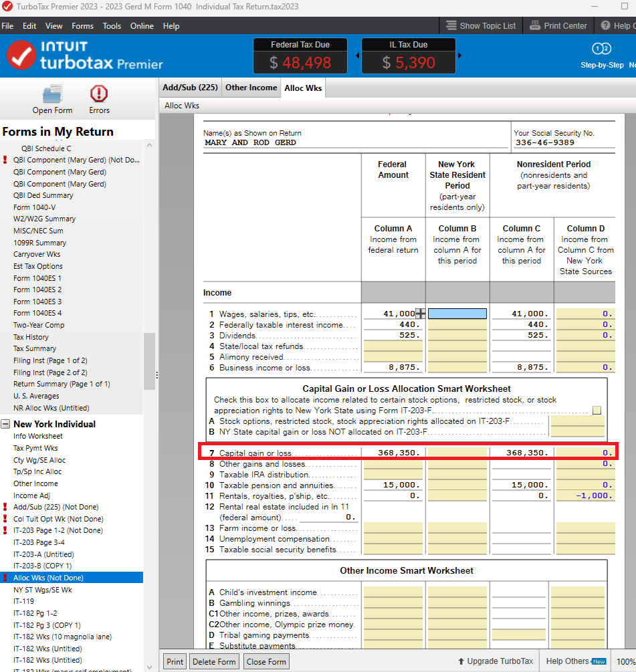Open Tax Summary form
Screen dimensions: 636x672
[35, 349]
